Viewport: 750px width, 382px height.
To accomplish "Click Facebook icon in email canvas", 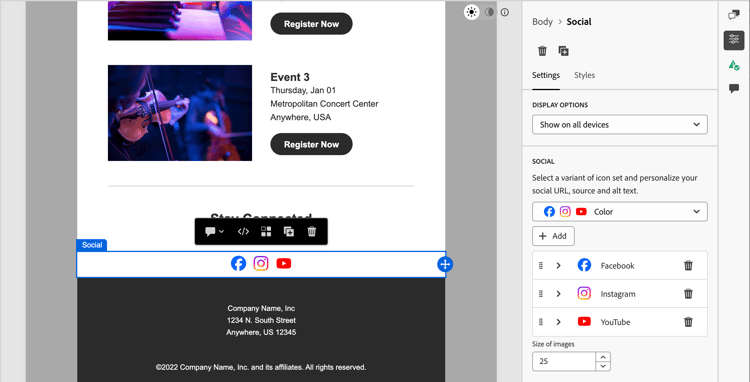I will (238, 263).
